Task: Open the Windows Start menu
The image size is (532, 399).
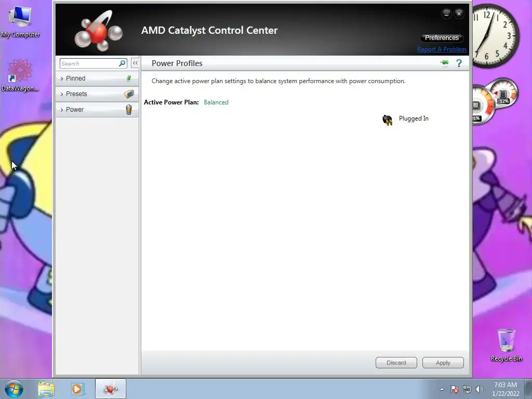Action: coord(14,389)
